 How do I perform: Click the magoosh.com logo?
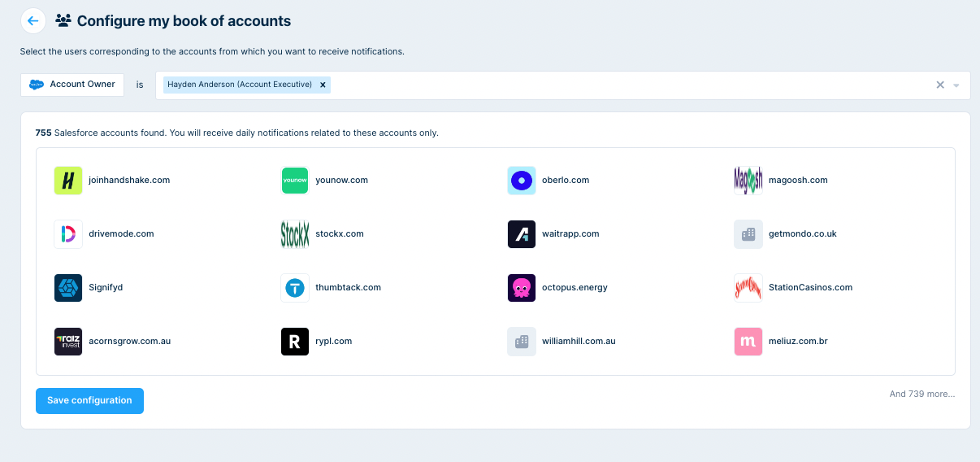[x=748, y=181]
